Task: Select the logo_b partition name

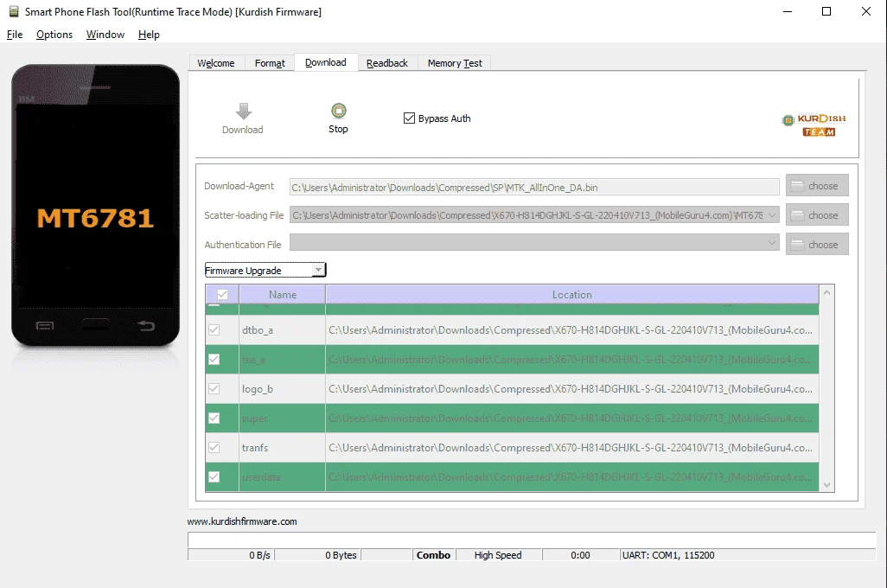Action: 258,389
